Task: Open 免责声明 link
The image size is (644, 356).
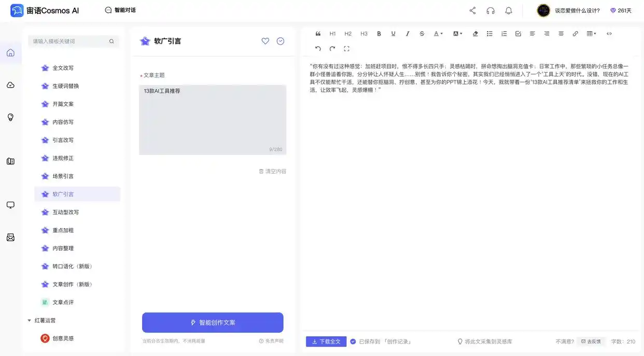Action: pyautogui.click(x=271, y=341)
